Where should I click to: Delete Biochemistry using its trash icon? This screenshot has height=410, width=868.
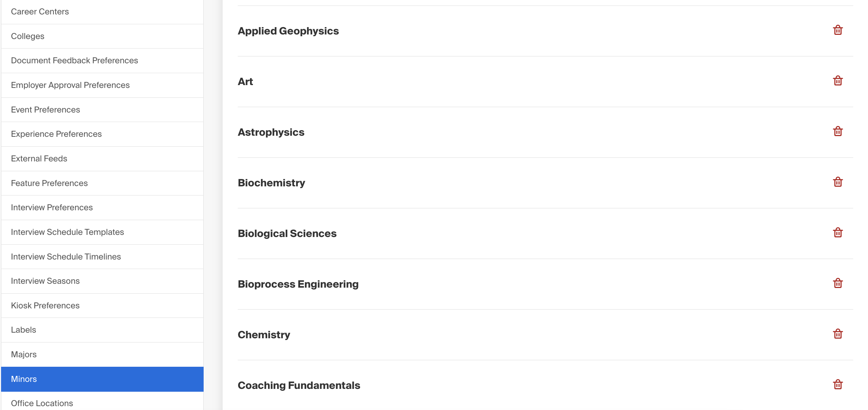[x=838, y=182]
